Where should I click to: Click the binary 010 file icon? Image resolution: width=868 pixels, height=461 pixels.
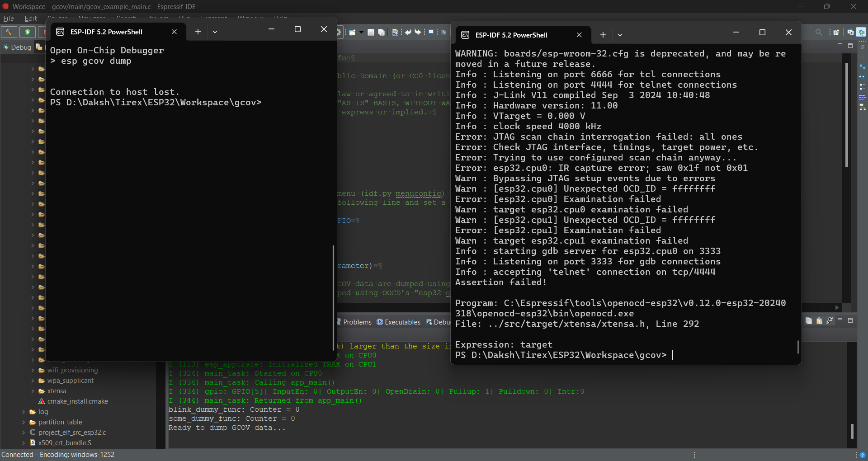click(395, 32)
